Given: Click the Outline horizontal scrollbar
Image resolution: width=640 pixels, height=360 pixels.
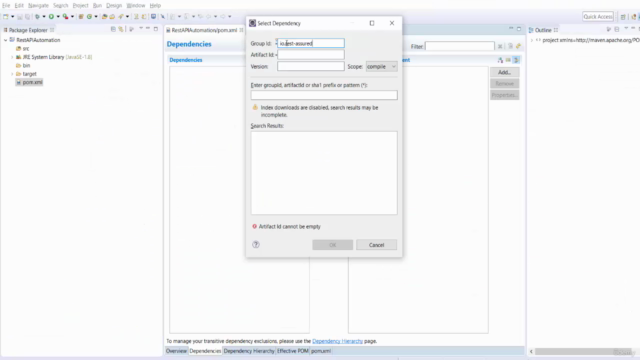Looking at the screenshot, I should pyautogui.click(x=584, y=351).
